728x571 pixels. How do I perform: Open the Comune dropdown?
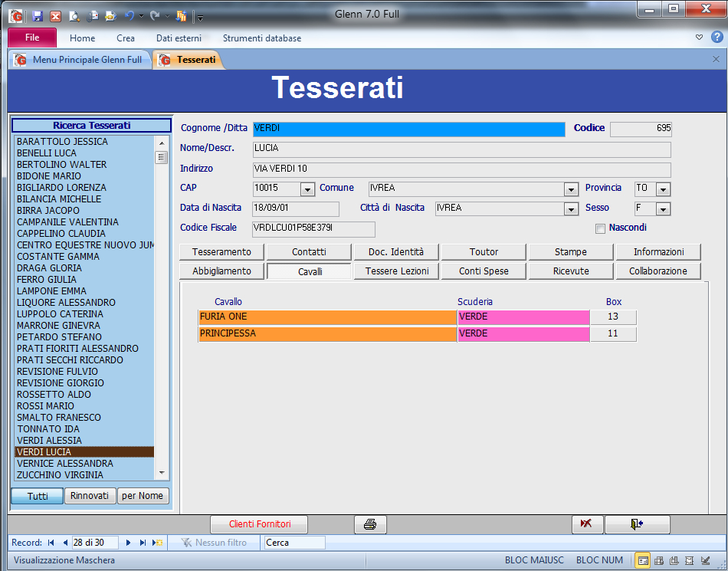point(571,189)
